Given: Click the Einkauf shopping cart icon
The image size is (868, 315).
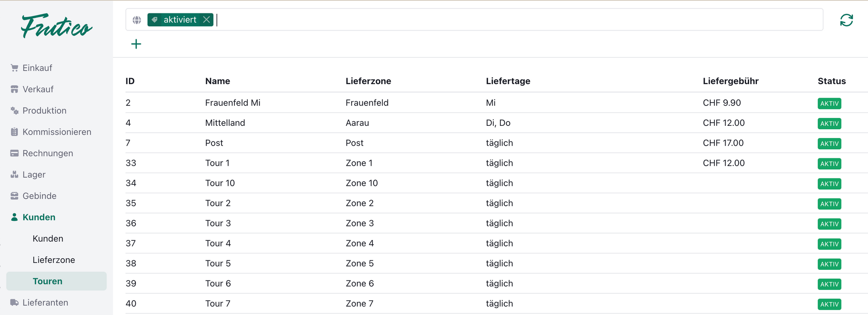Looking at the screenshot, I should point(14,68).
